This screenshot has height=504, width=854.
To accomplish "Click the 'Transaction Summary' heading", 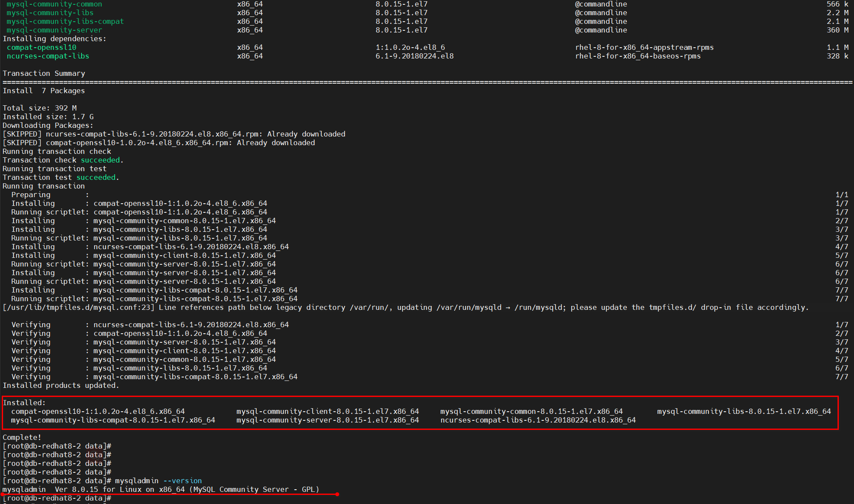I will click(44, 73).
